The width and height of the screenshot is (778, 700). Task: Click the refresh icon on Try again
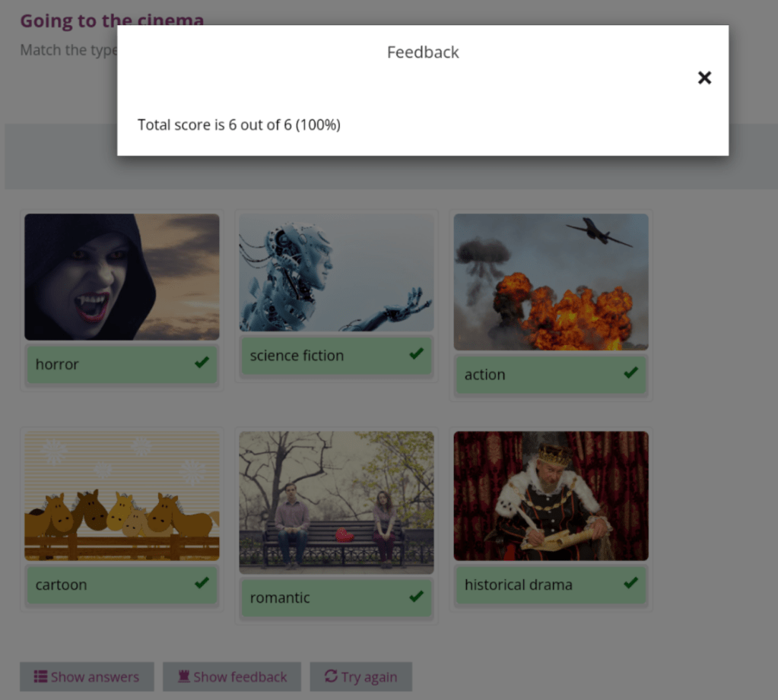click(x=331, y=676)
